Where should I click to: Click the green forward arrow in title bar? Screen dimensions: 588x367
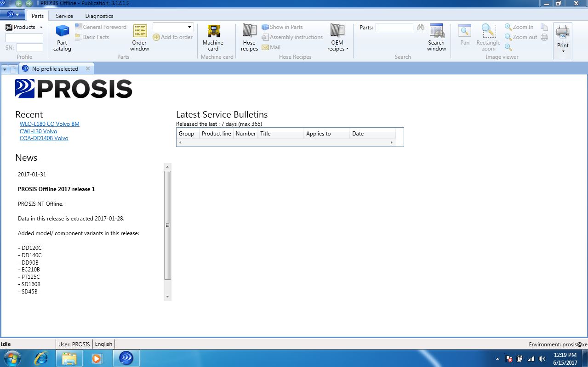(x=29, y=3)
